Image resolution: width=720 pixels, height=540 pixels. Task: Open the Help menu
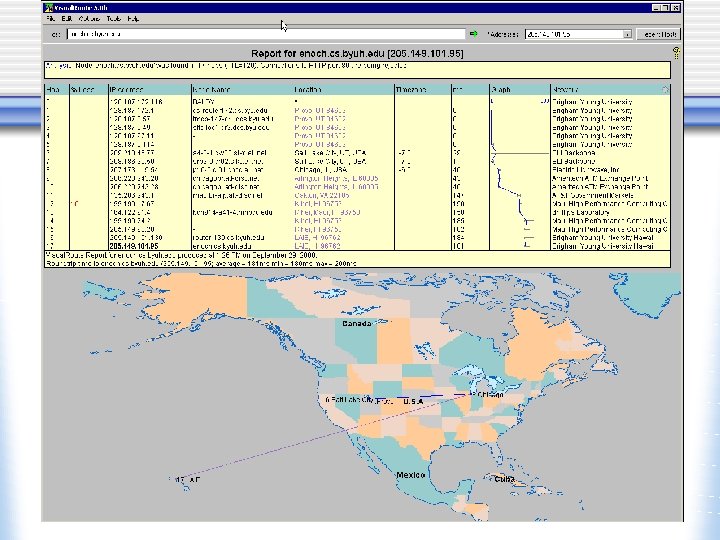(135, 19)
